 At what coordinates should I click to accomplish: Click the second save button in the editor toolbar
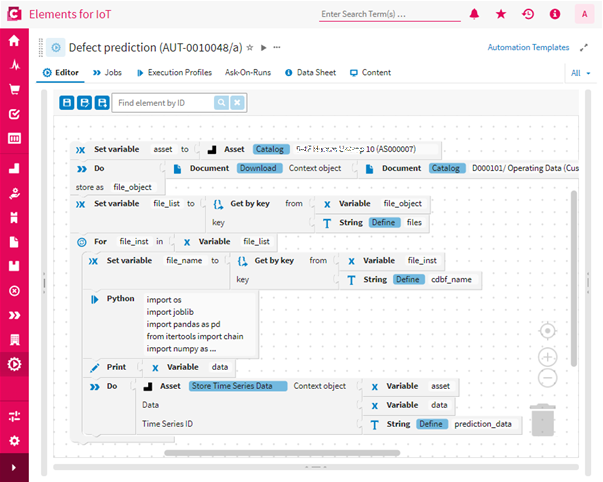pos(84,103)
